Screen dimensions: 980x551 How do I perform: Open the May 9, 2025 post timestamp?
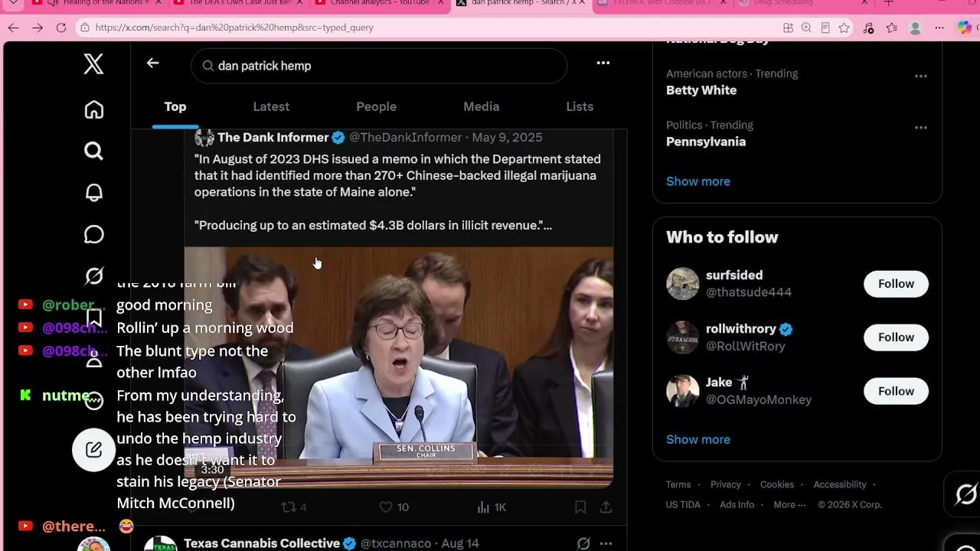[507, 138]
